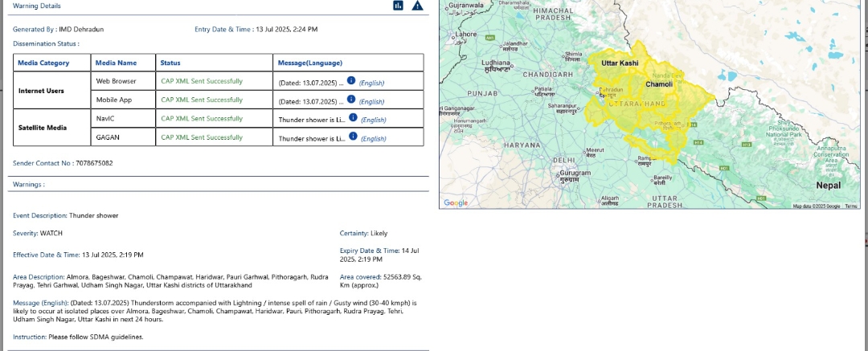
Task: Click the English link for Web Browser
Action: [371, 82]
